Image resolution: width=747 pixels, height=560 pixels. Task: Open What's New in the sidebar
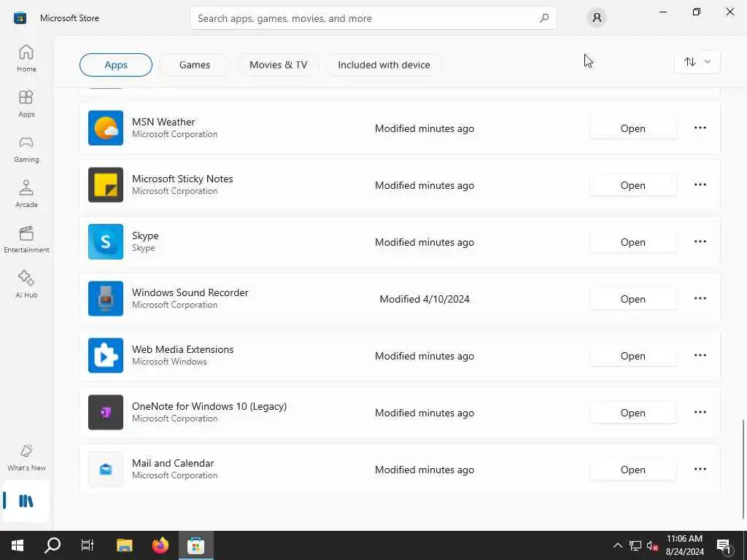[26, 458]
